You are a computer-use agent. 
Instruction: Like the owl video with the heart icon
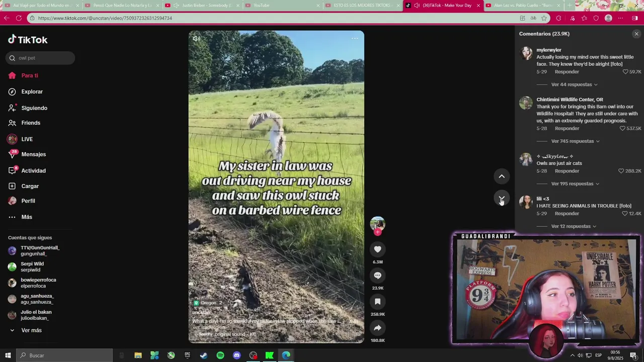[377, 249]
